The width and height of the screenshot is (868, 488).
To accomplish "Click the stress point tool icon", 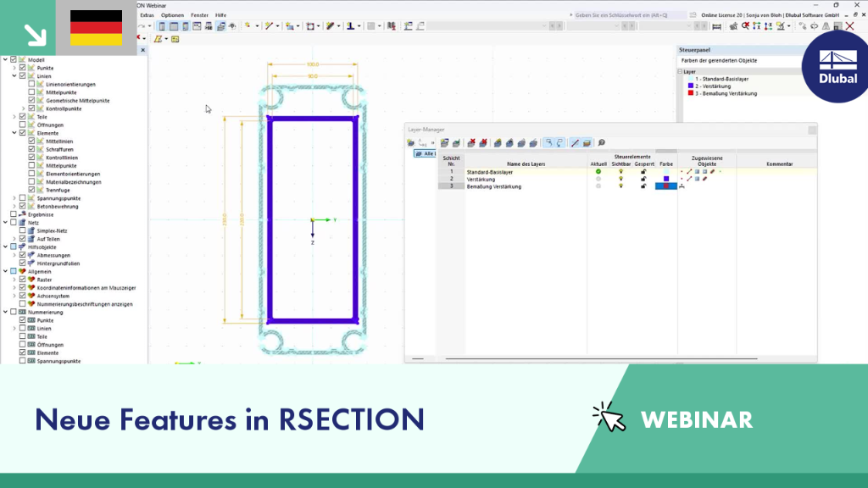I will [x=350, y=26].
